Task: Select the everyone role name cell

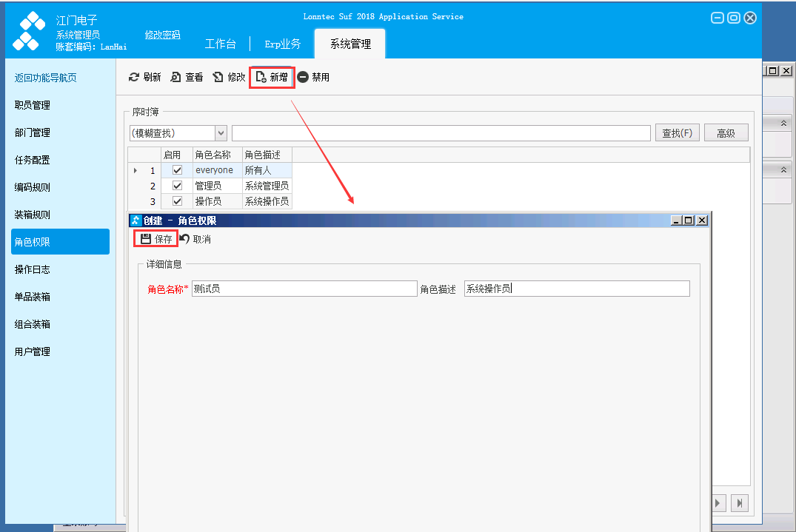Action: tap(217, 170)
